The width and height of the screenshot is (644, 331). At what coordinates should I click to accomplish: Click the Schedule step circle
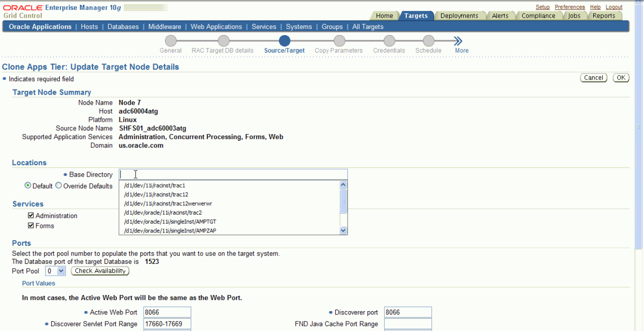point(429,41)
